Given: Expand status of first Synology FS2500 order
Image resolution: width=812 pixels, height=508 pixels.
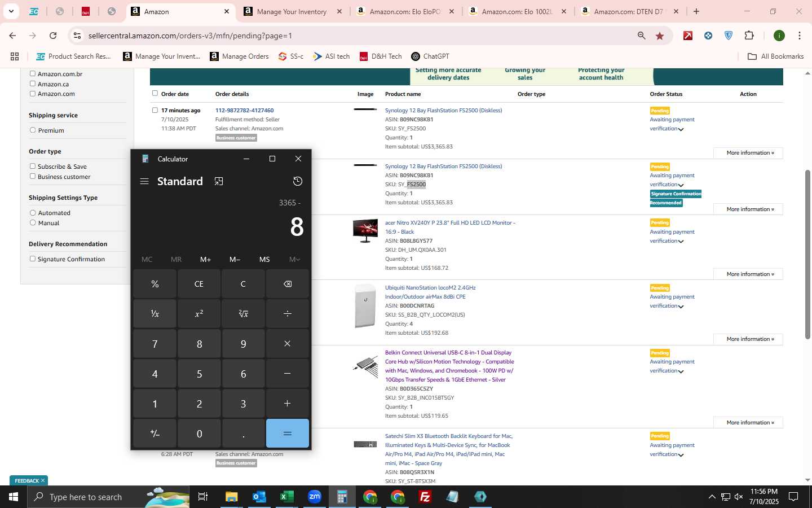Looking at the screenshot, I should click(x=681, y=129).
